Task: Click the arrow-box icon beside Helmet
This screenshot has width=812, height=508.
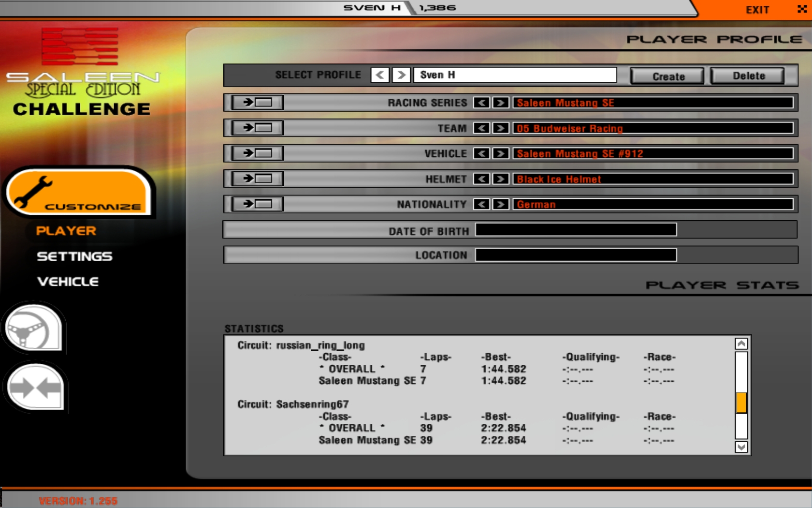Action: (257, 179)
